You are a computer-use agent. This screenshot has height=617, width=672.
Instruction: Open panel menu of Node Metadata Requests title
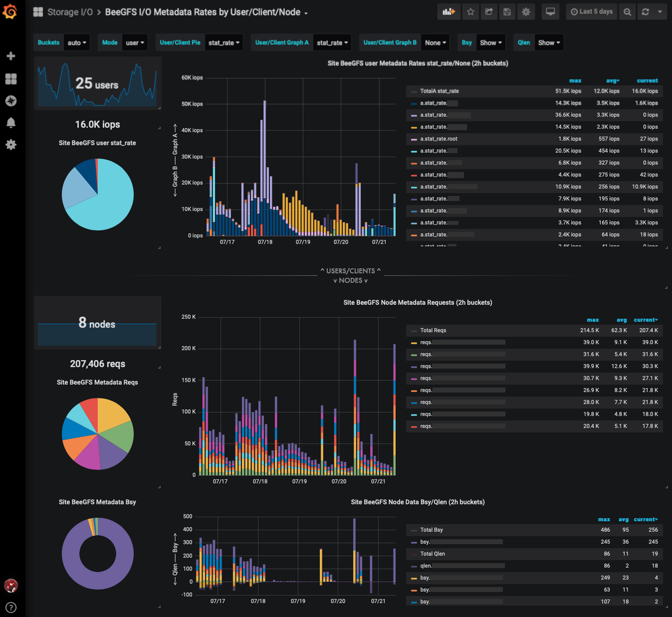pyautogui.click(x=418, y=302)
